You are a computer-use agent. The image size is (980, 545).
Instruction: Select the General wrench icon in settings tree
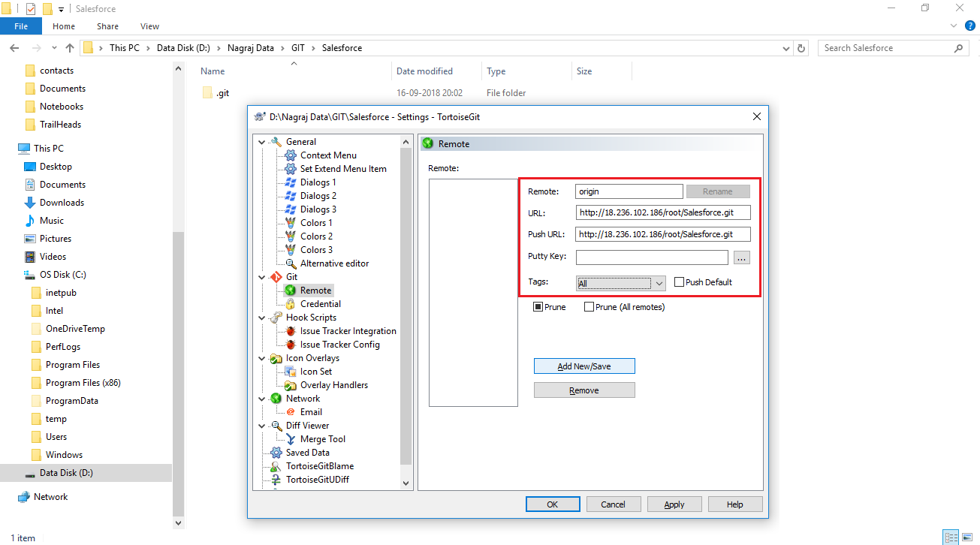tap(276, 142)
